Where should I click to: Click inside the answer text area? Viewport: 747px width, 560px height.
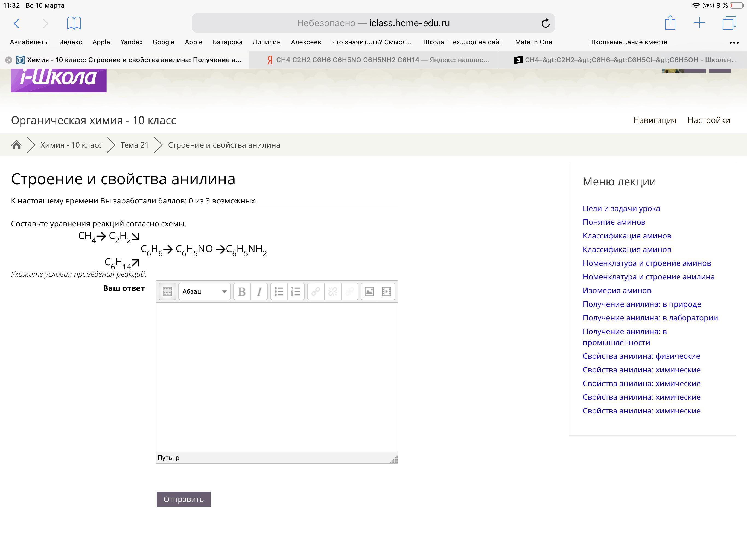[x=277, y=377]
